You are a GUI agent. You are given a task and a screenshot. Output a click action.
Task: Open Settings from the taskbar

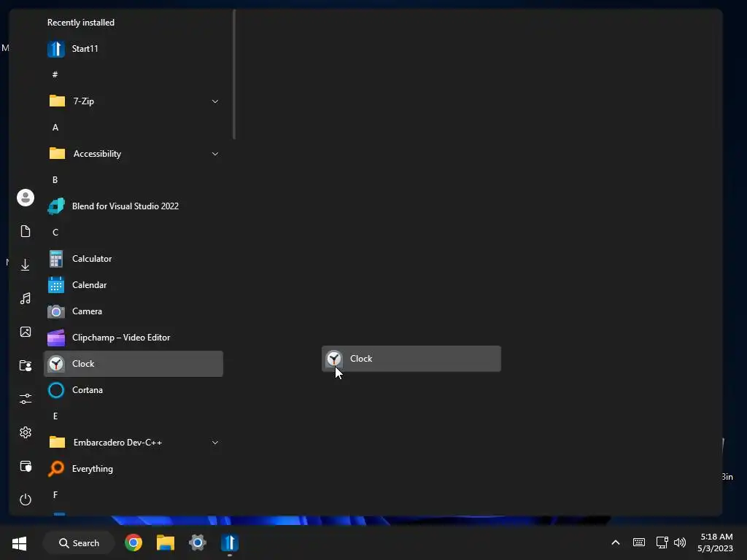pyautogui.click(x=197, y=542)
